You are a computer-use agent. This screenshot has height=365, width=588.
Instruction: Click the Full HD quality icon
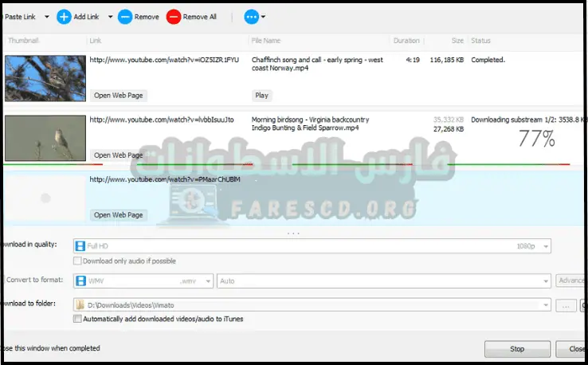80,246
